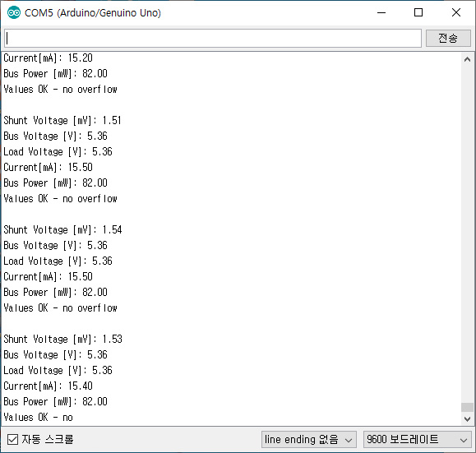Focus the serial command input field
476x453 pixels.
(213, 39)
